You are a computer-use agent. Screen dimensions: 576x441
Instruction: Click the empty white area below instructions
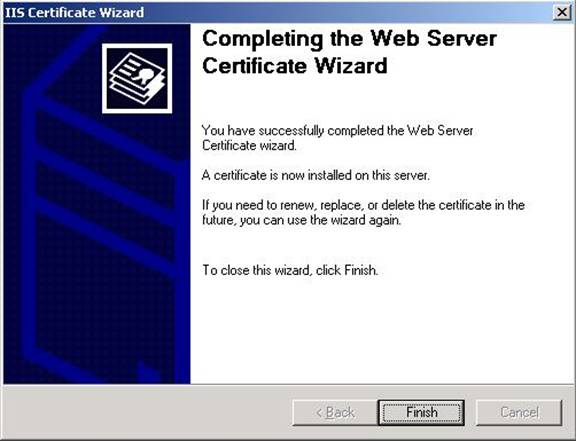tap(381, 331)
